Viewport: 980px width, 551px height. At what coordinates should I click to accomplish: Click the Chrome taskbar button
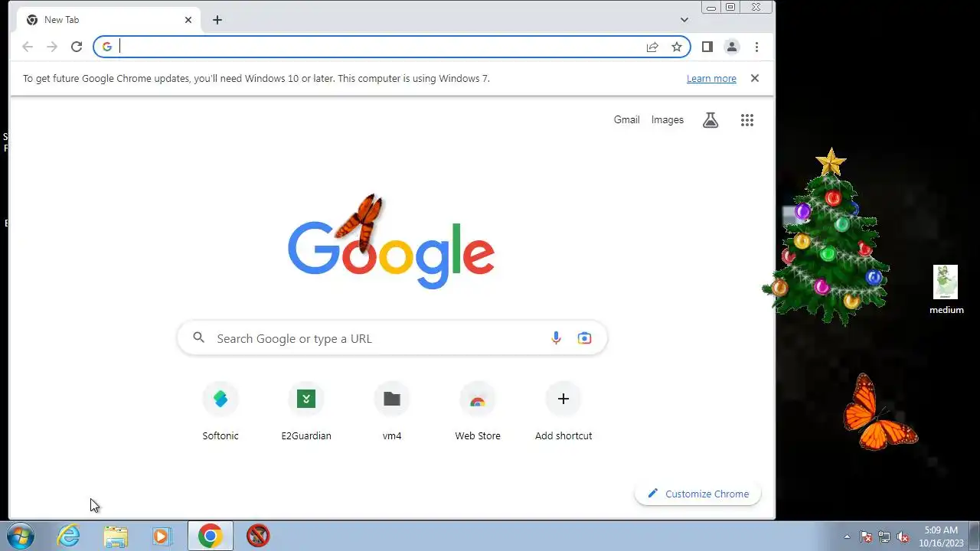coord(211,536)
